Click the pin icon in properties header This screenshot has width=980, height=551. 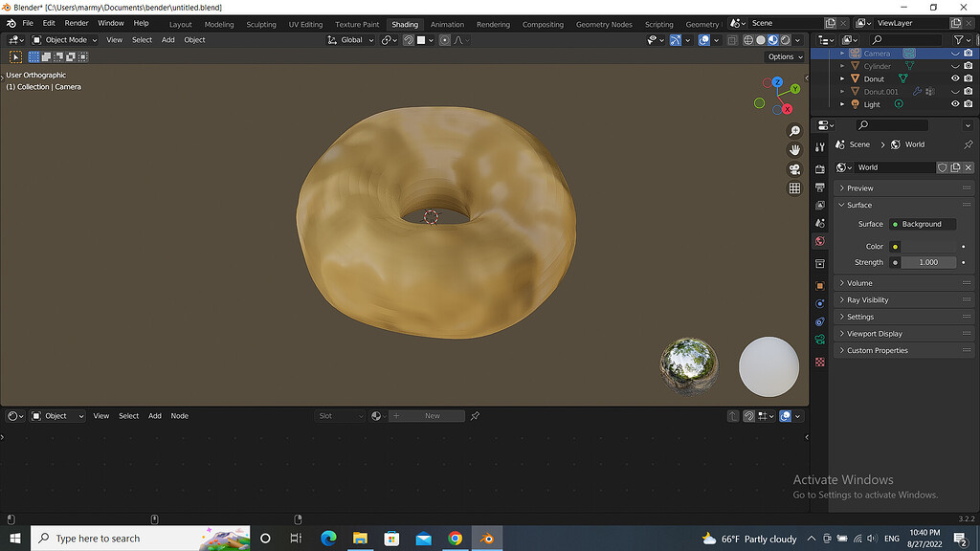pyautogui.click(x=969, y=144)
